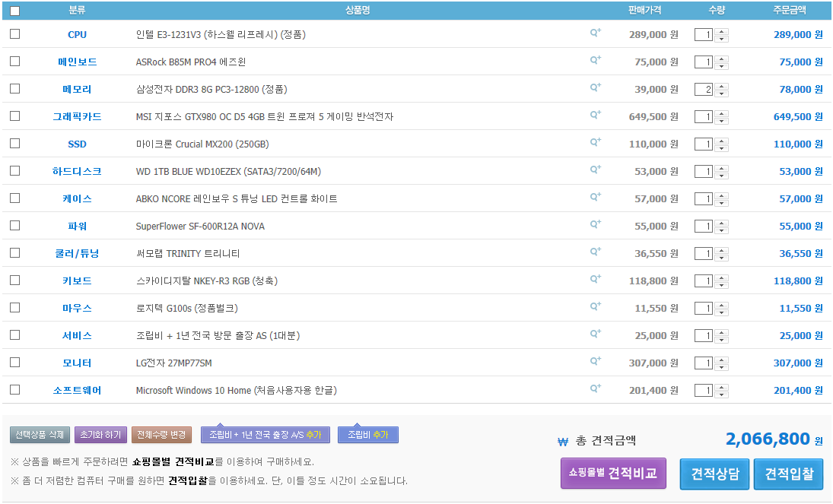
Task: Open magnifier icon for MSI GTX980 graphics card
Action: tap(596, 115)
